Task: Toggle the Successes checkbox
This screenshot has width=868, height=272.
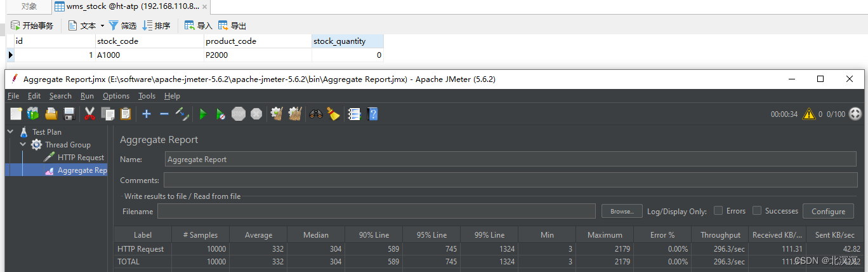Action: click(757, 211)
